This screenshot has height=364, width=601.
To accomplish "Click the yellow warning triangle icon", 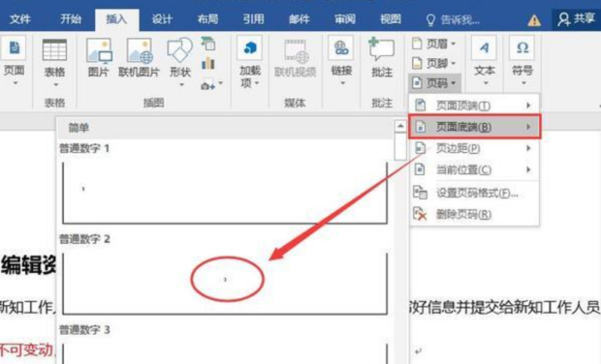I will 534,20.
